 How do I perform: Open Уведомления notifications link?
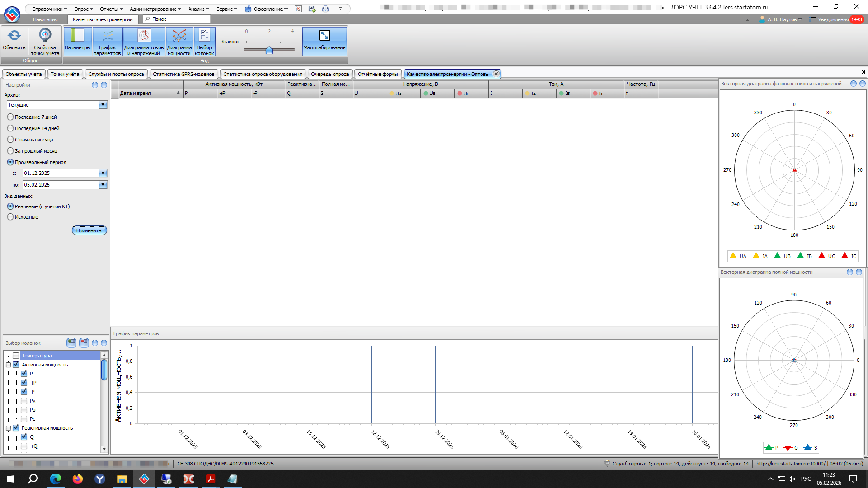833,19
